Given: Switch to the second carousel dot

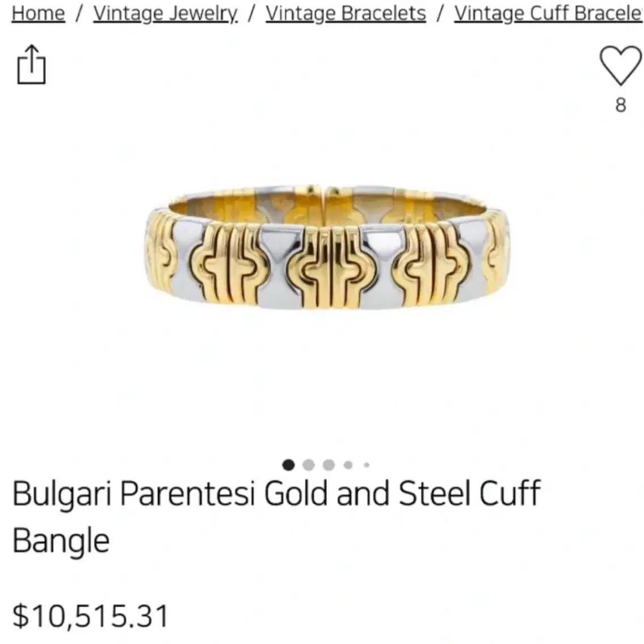Looking at the screenshot, I should pyautogui.click(x=309, y=465).
